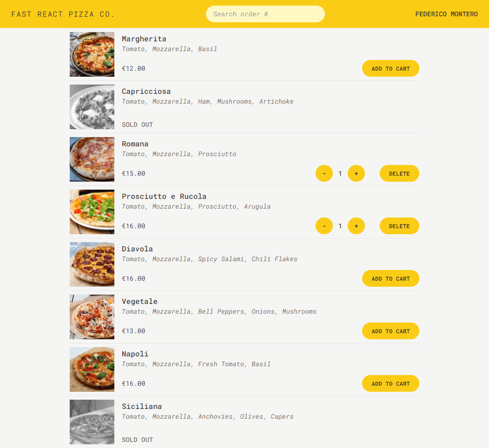Add Napoli pizza to cart
The height and width of the screenshot is (448, 489).
pos(390,383)
